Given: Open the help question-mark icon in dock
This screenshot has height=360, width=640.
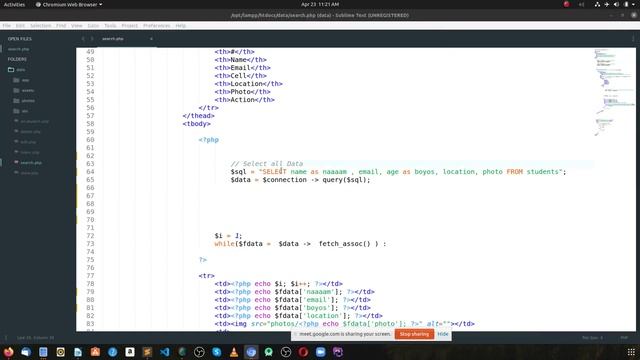Looking at the screenshot, I should tap(113, 352).
